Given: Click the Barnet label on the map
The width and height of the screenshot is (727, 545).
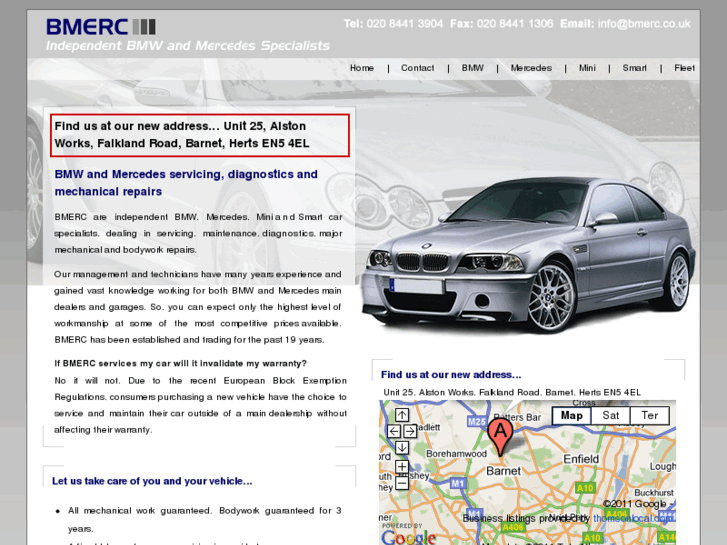Looking at the screenshot, I should click(x=504, y=471).
